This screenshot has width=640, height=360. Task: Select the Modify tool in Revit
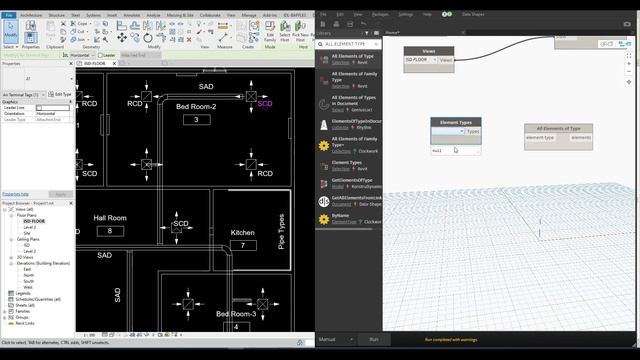point(11,31)
